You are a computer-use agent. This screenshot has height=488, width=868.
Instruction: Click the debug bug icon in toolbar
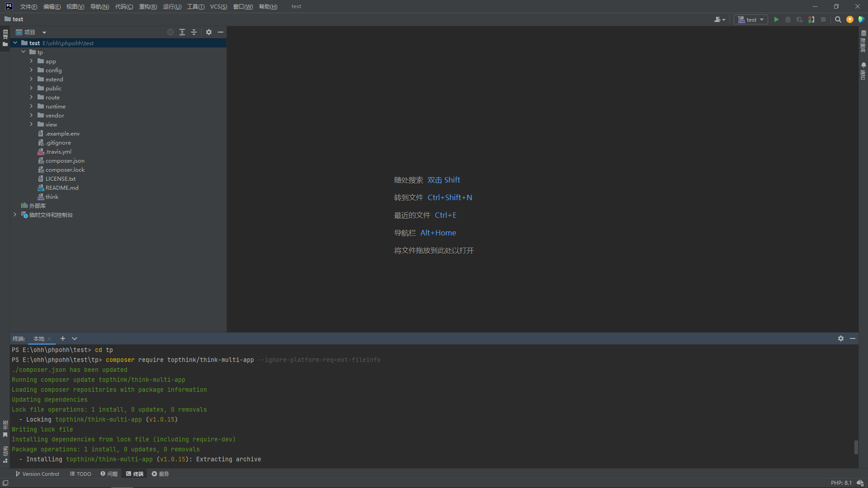(x=788, y=19)
